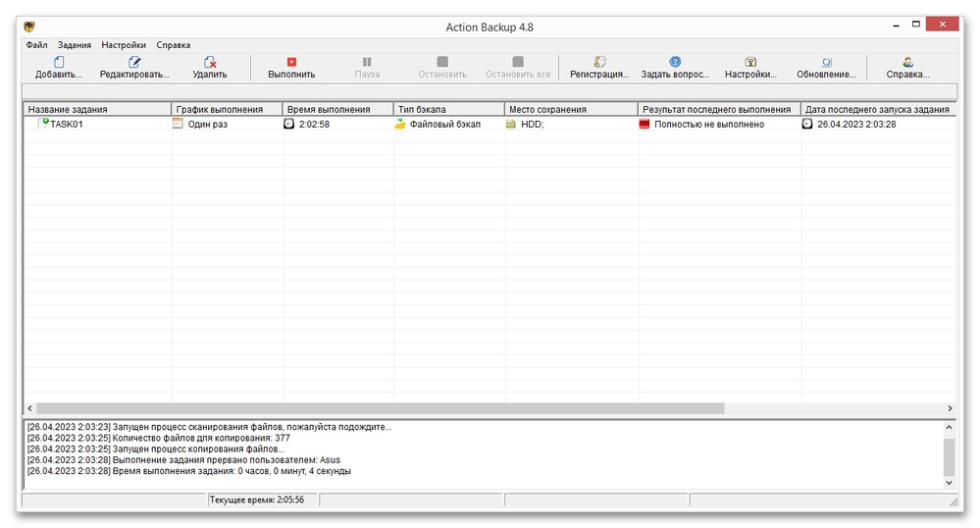Click the Редактировать toolbar icon
Viewport: 980px width, 528px height.
coord(134,62)
